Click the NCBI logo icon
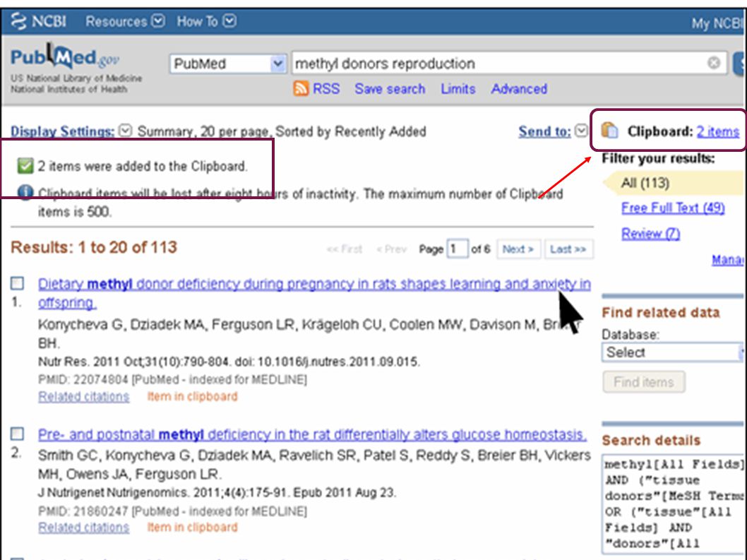 click(18, 21)
